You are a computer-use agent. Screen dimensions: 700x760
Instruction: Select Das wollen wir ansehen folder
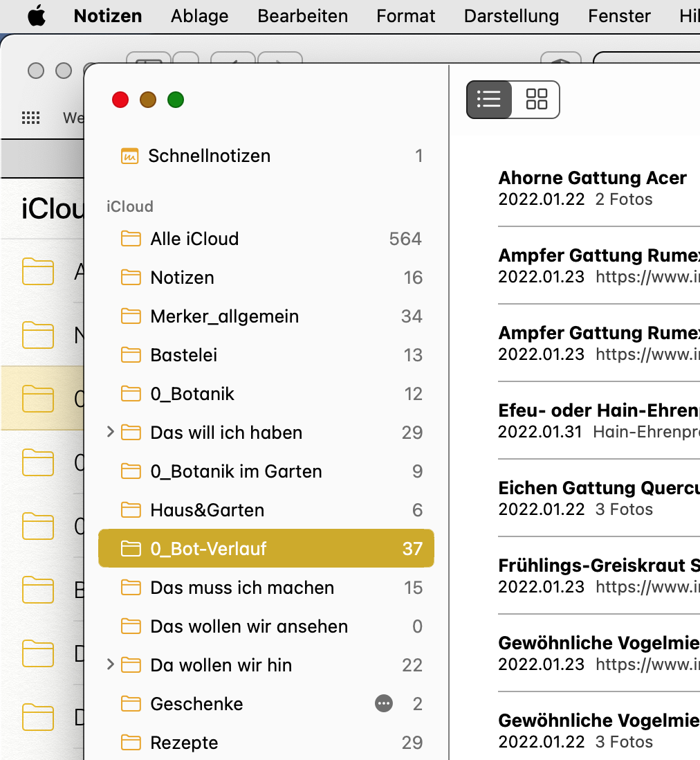click(x=266, y=626)
